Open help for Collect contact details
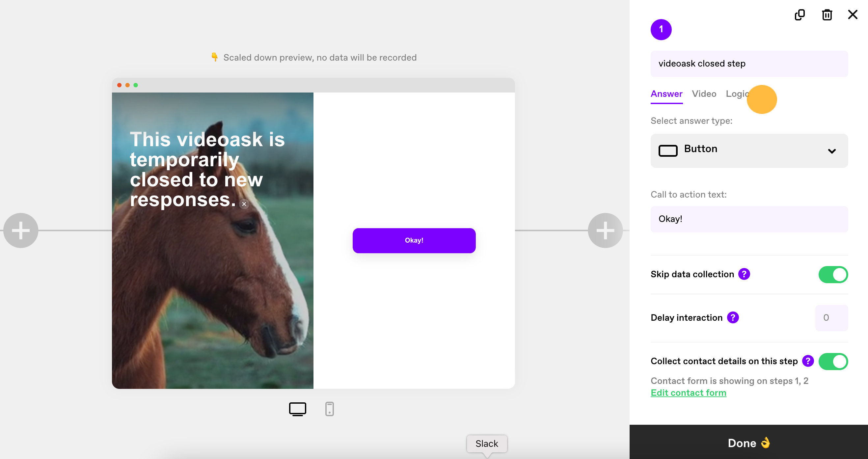The image size is (868, 459). point(808,361)
